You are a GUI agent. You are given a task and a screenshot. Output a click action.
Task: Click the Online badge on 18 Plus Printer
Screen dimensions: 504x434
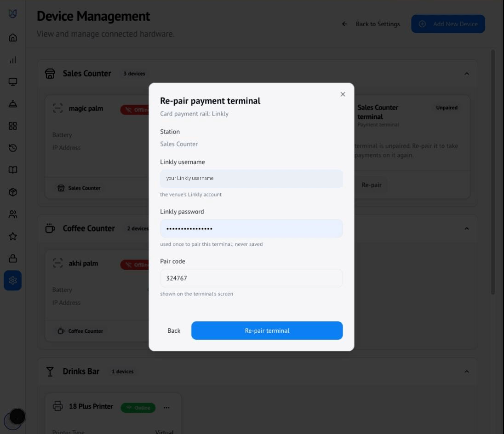[138, 408]
